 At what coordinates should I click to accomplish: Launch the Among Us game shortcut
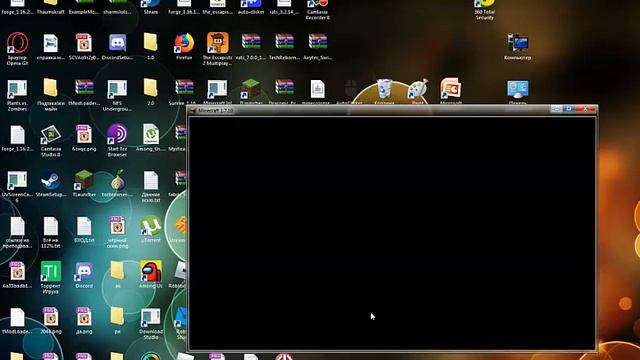151,272
